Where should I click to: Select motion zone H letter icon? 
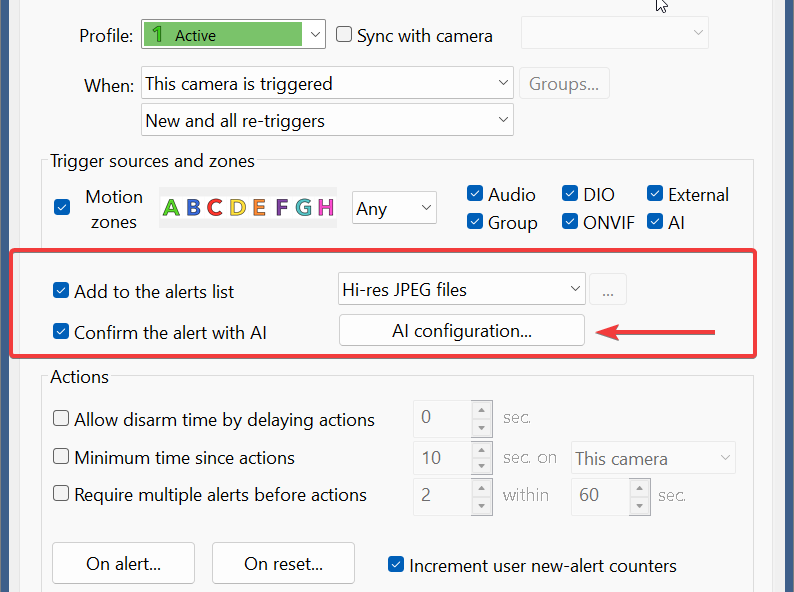[x=326, y=208]
